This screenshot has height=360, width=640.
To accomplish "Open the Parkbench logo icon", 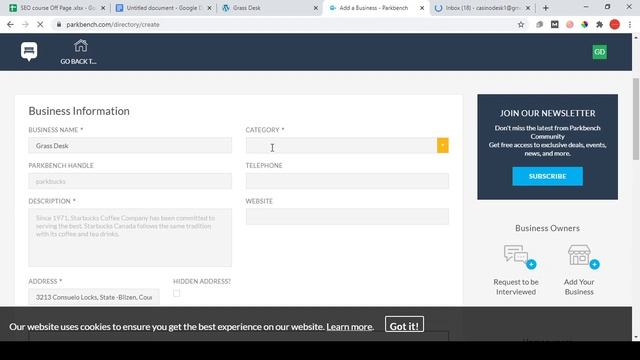I will 29,51.
